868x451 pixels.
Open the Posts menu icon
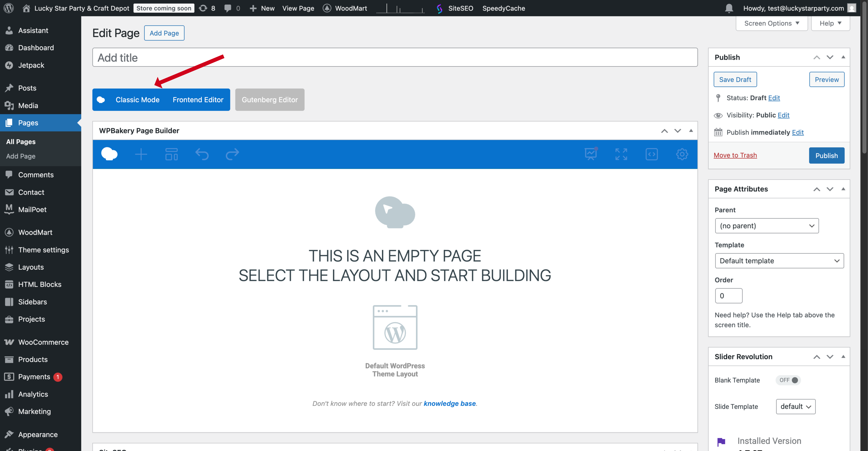pos(9,88)
